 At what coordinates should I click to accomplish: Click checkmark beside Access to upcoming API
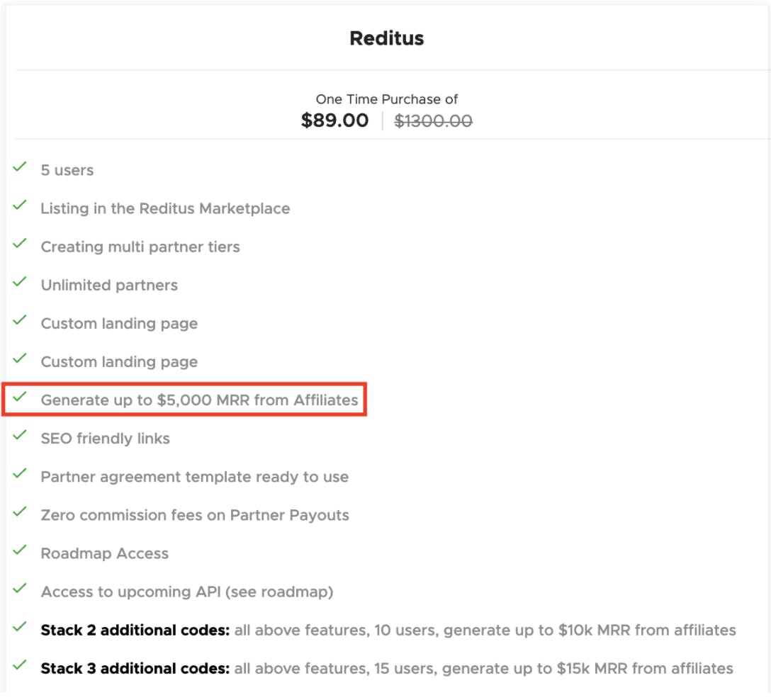pyautogui.click(x=20, y=589)
